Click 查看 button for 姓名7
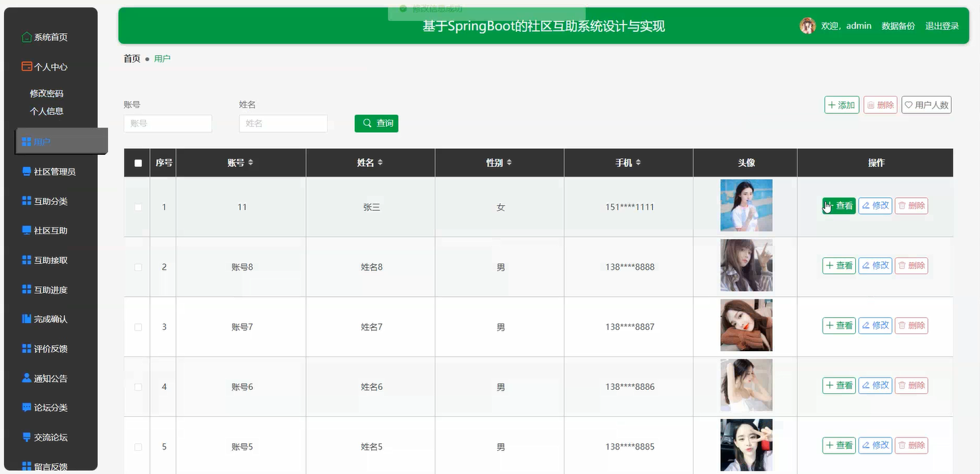 839,325
